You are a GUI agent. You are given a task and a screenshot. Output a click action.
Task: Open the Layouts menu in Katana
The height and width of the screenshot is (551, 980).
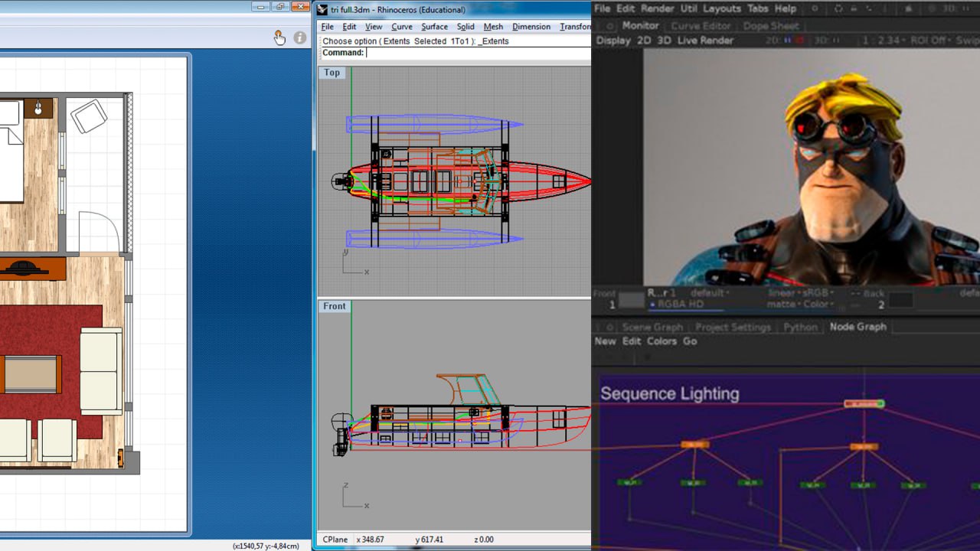722,8
